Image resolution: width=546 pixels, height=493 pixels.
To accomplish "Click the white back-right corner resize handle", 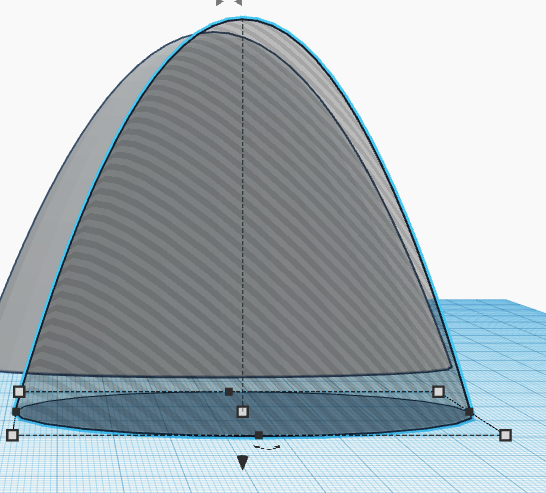I will [438, 392].
